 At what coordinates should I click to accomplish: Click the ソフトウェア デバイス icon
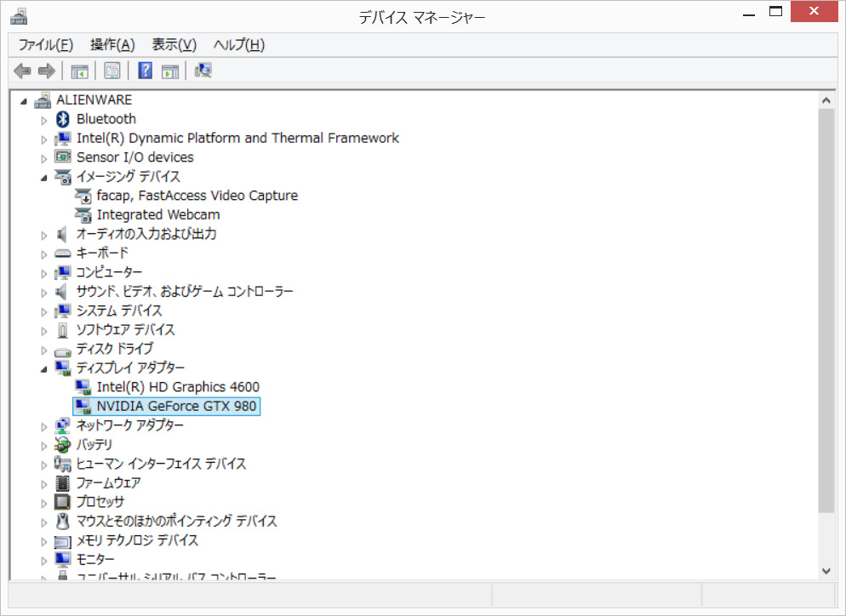(x=63, y=330)
